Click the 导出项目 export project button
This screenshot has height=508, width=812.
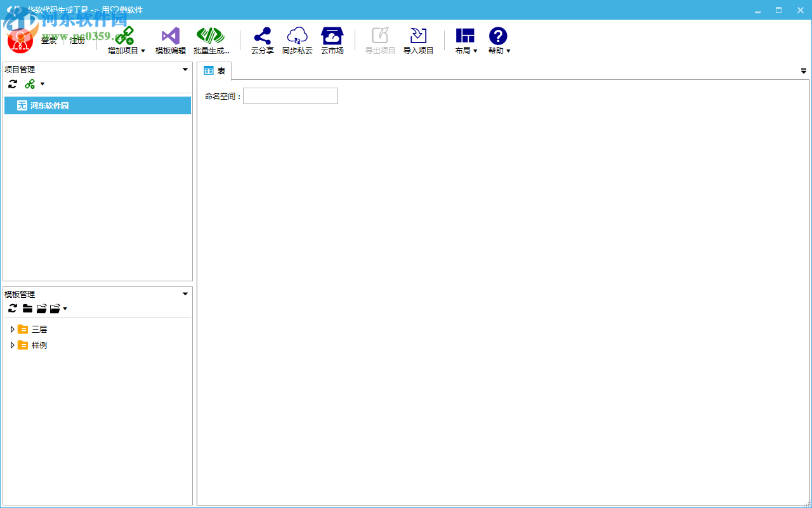(381, 41)
